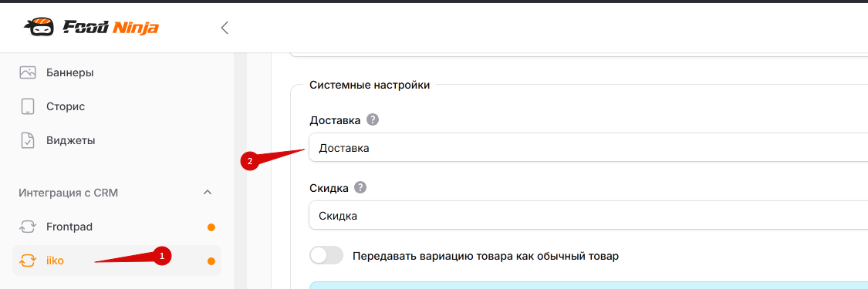Click the orange status dot beside iiko
The height and width of the screenshot is (289, 868).
(x=211, y=261)
